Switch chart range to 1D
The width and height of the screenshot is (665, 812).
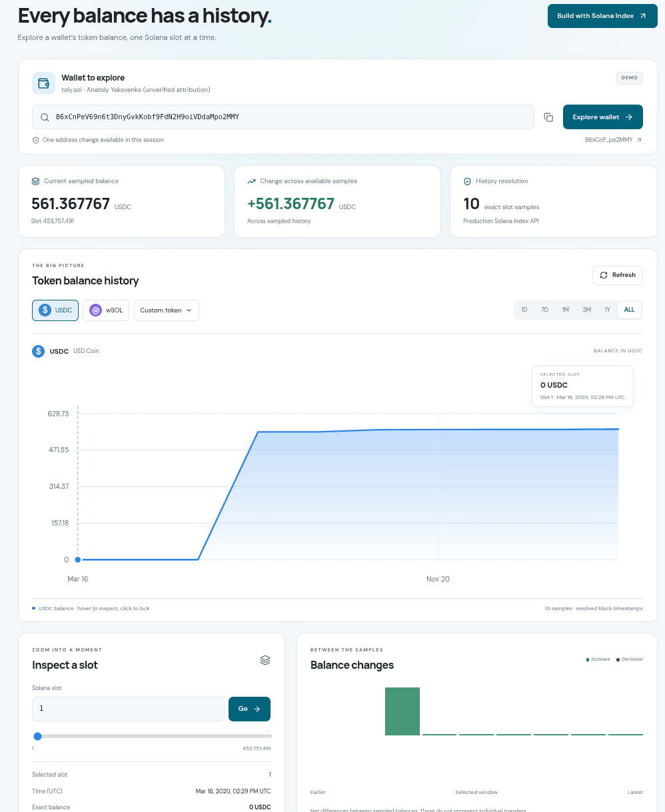(x=524, y=310)
